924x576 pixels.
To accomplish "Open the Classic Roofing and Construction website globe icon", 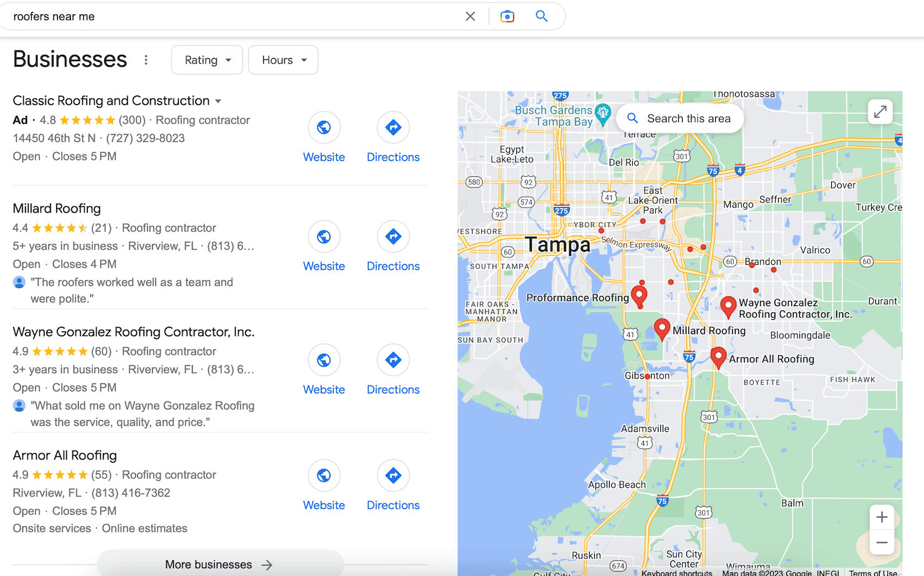I will point(324,127).
